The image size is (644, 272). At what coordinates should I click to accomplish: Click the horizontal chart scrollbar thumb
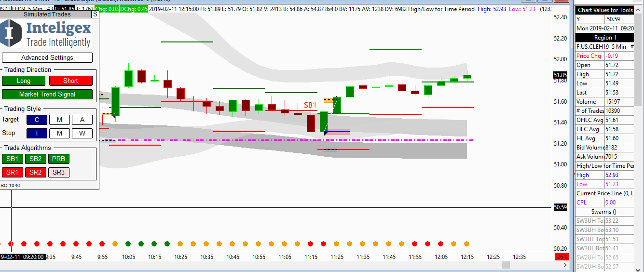tap(506, 265)
